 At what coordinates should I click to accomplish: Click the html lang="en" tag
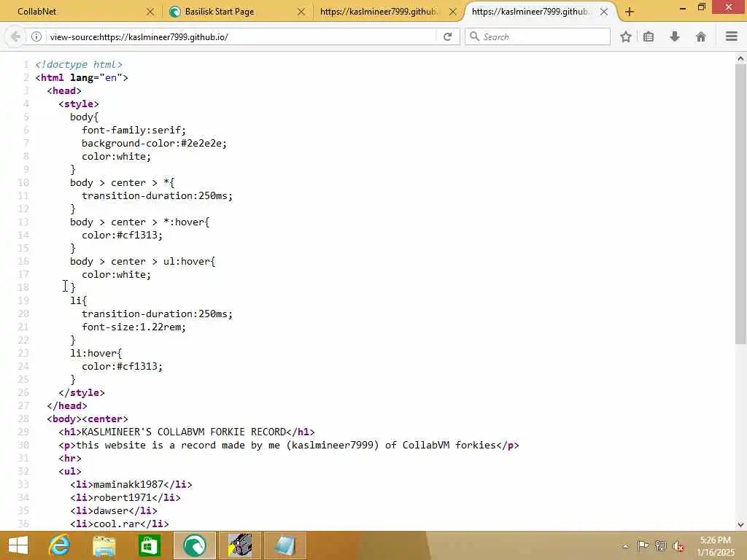pos(82,77)
